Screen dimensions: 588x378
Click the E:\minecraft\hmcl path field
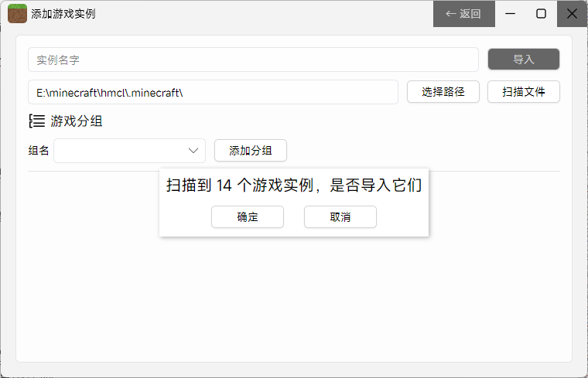tap(213, 92)
